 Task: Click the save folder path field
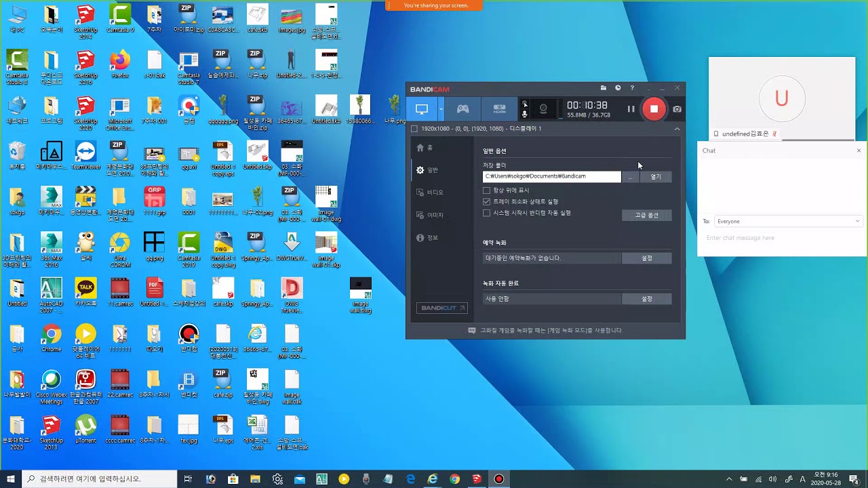pos(551,176)
